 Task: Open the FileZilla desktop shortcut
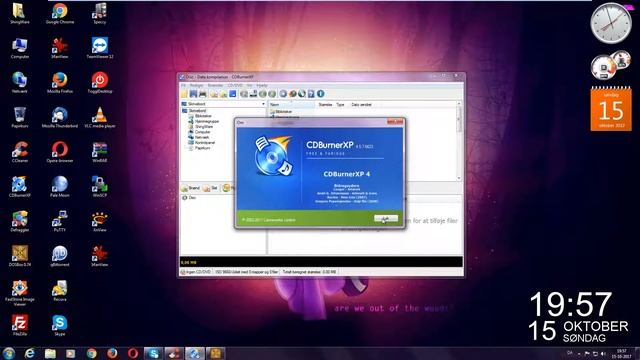[x=20, y=325]
